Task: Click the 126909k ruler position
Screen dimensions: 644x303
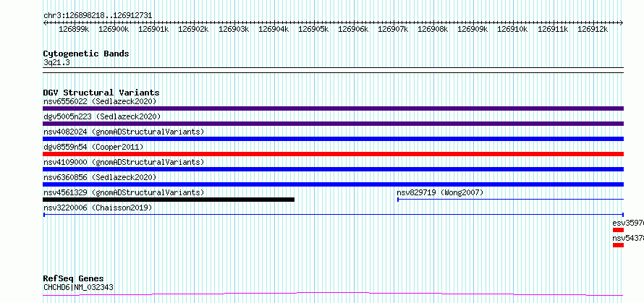Action: 473,30
